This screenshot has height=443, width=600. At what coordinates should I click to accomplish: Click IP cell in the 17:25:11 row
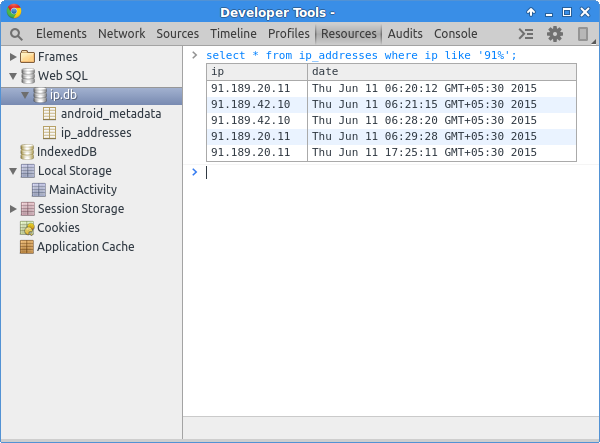pos(257,153)
